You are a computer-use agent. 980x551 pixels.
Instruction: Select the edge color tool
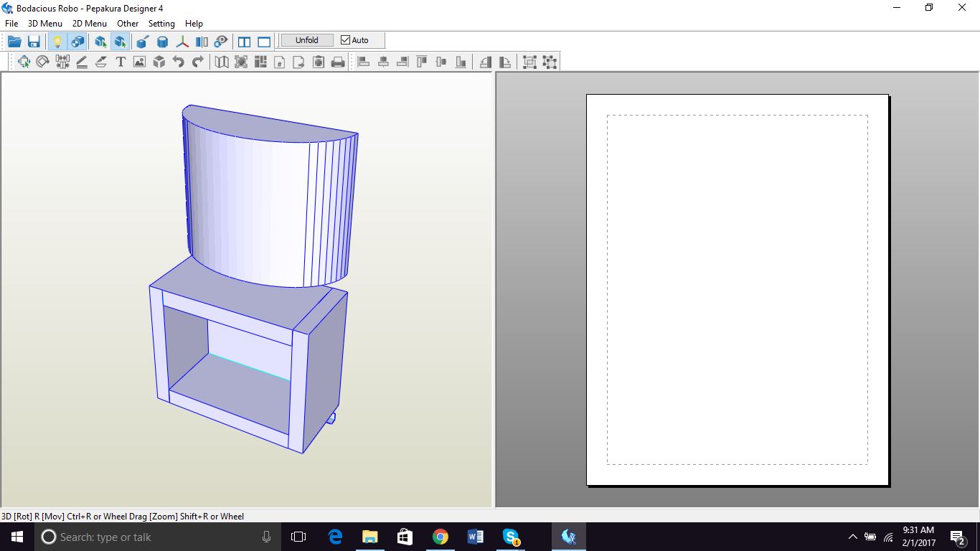tap(101, 62)
